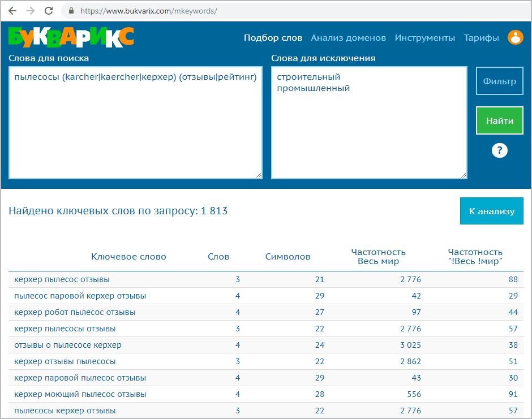Click symbols count 27
This screenshot has width=532, height=419.
click(320, 312)
